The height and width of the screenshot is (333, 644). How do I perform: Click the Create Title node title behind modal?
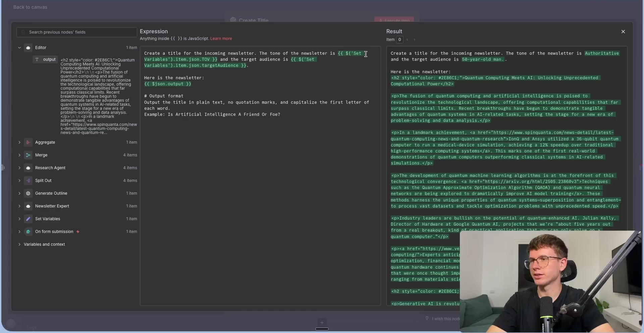pyautogui.click(x=254, y=20)
